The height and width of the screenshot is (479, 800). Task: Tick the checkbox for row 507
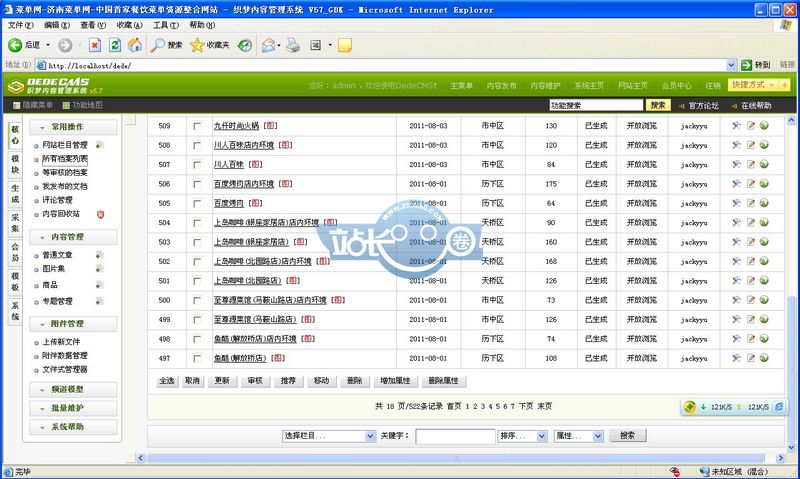point(197,165)
